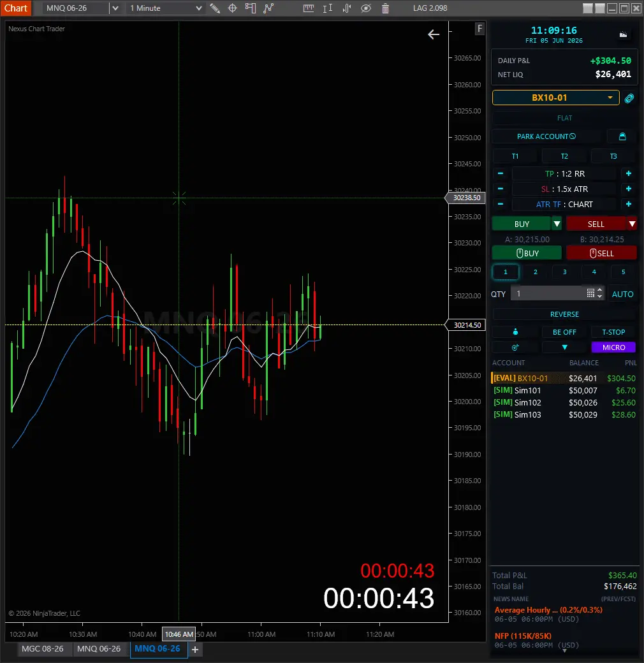Click the mouse SELL chart-order button
Image resolution: width=644 pixels, height=663 pixels.
click(x=601, y=253)
